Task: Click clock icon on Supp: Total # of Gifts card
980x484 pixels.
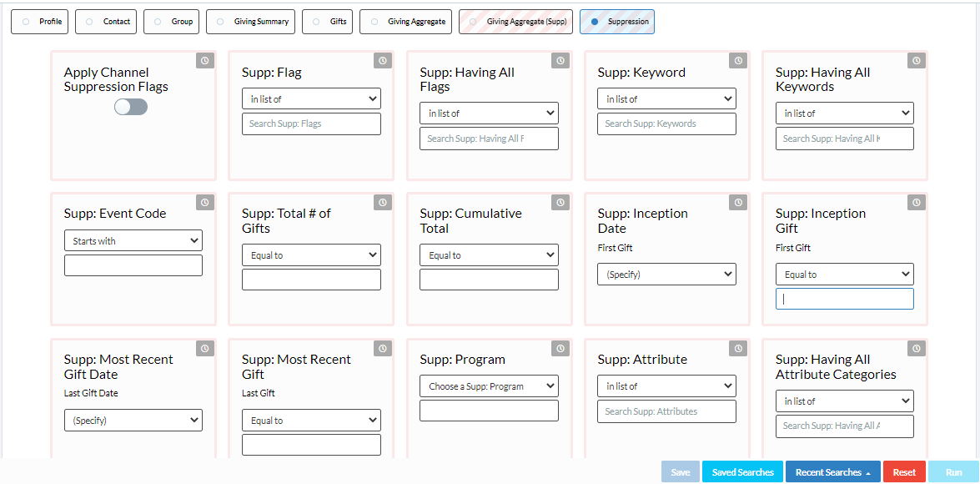Action: point(383,202)
